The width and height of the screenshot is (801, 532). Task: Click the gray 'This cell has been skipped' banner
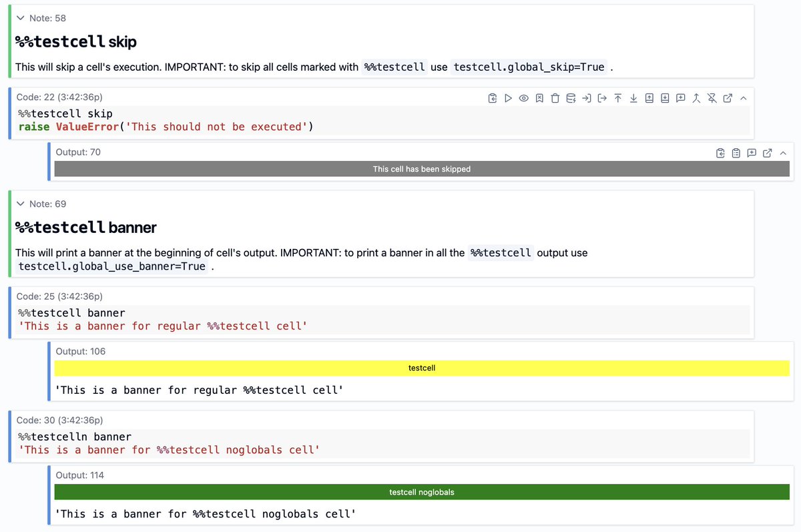click(422, 169)
